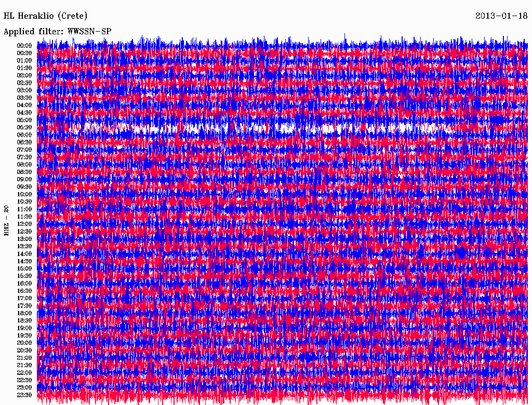Select the 06:30 time row label
The image size is (532, 405).
[24, 142]
